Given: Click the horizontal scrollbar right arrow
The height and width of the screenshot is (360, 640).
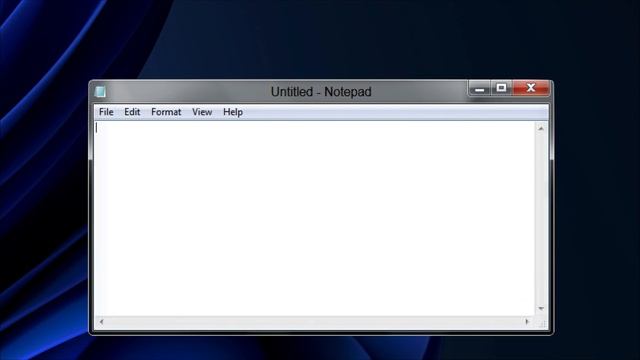Looking at the screenshot, I should 527,322.
